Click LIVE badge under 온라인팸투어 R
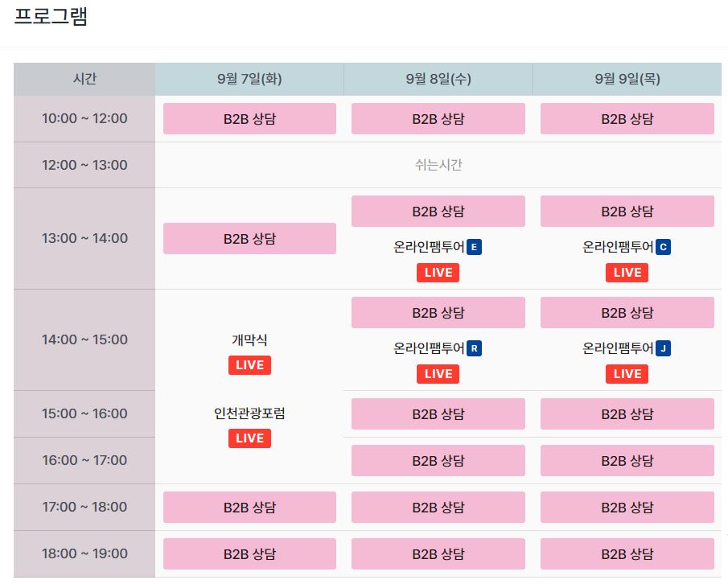This screenshot has width=728, height=584. tap(438, 374)
